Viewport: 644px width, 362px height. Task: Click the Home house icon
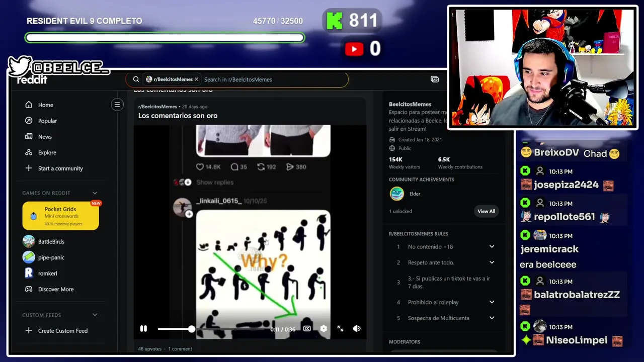click(x=29, y=105)
